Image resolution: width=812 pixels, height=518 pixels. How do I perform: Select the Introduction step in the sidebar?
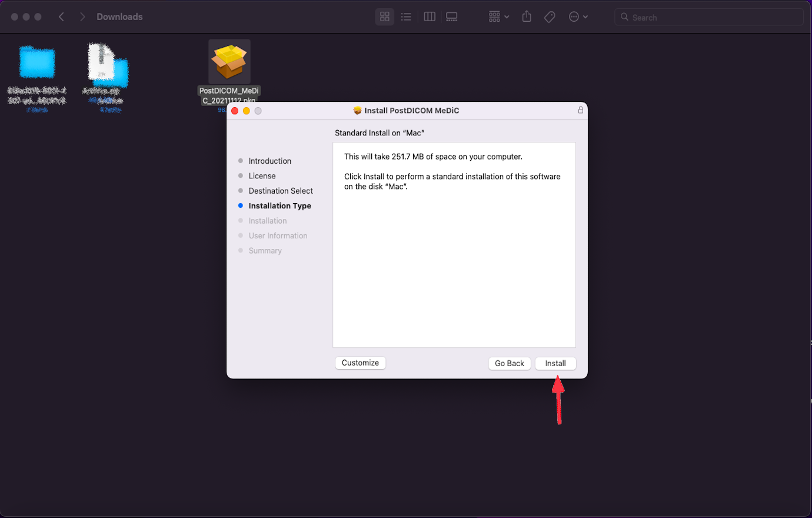269,161
